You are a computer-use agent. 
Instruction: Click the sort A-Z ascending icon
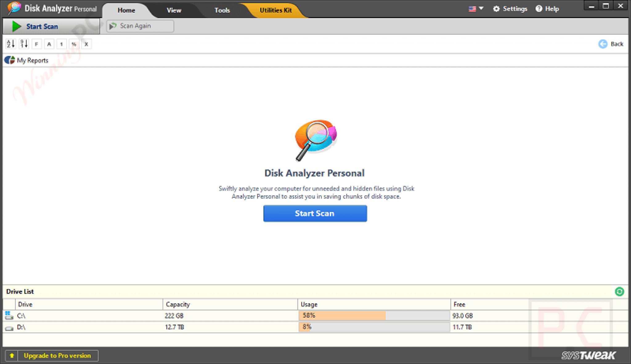click(10, 44)
